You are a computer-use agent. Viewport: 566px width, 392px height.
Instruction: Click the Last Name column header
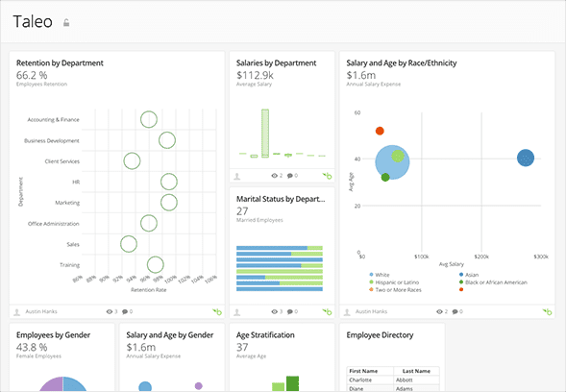pos(416,371)
